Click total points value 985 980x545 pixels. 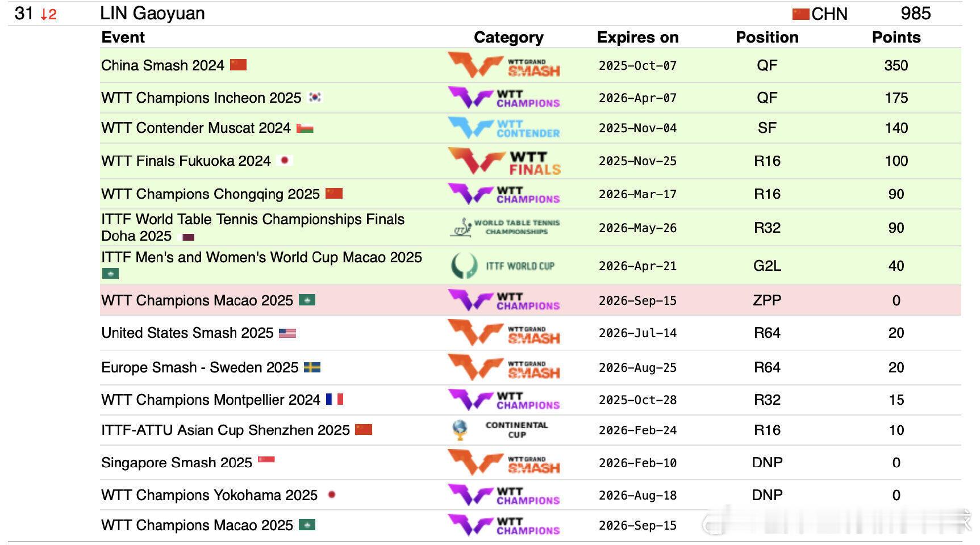[x=915, y=14]
